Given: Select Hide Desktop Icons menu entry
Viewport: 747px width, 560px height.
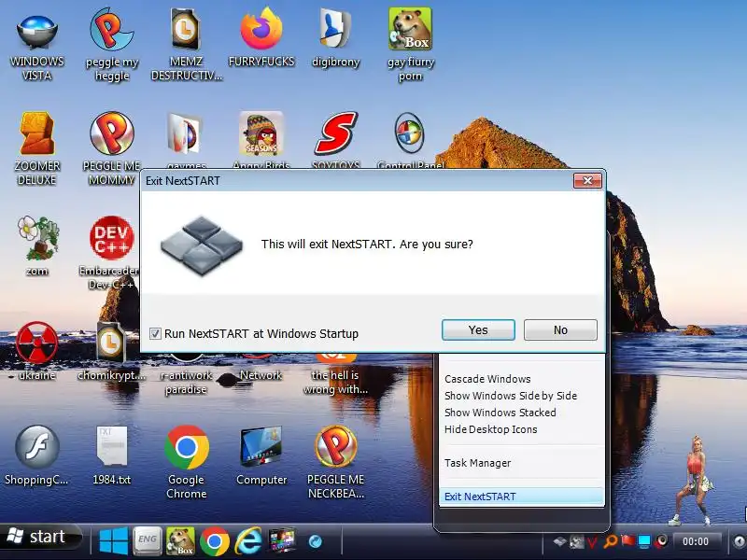Looking at the screenshot, I should point(490,429).
